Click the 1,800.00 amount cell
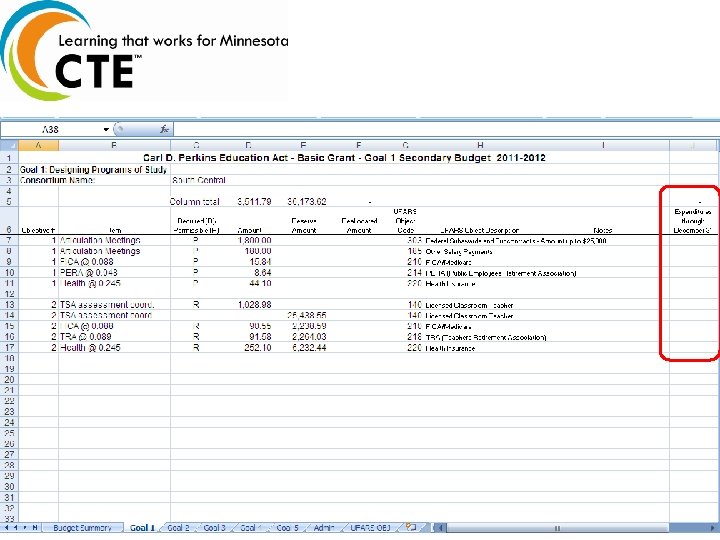The height and width of the screenshot is (540, 720). click(254, 241)
